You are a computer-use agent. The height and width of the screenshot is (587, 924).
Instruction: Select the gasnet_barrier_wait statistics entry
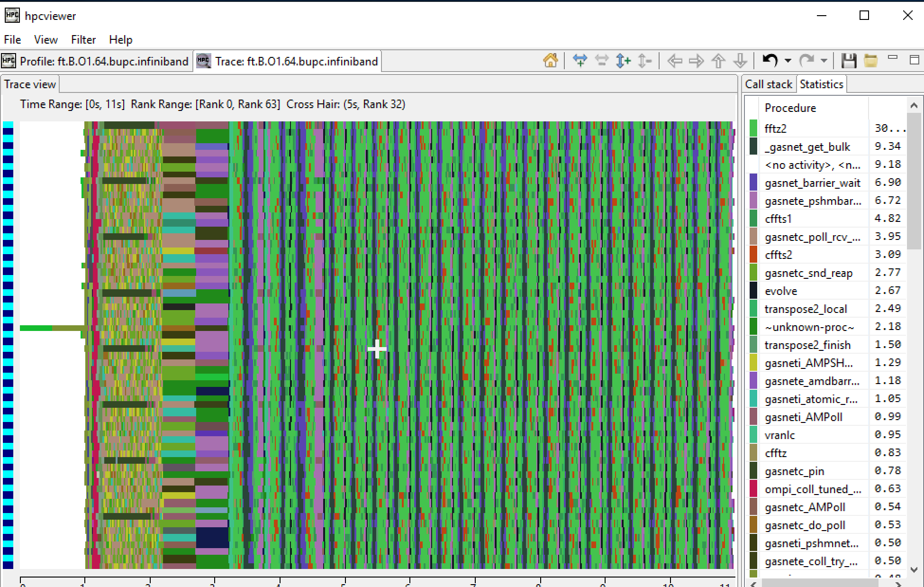click(x=813, y=183)
